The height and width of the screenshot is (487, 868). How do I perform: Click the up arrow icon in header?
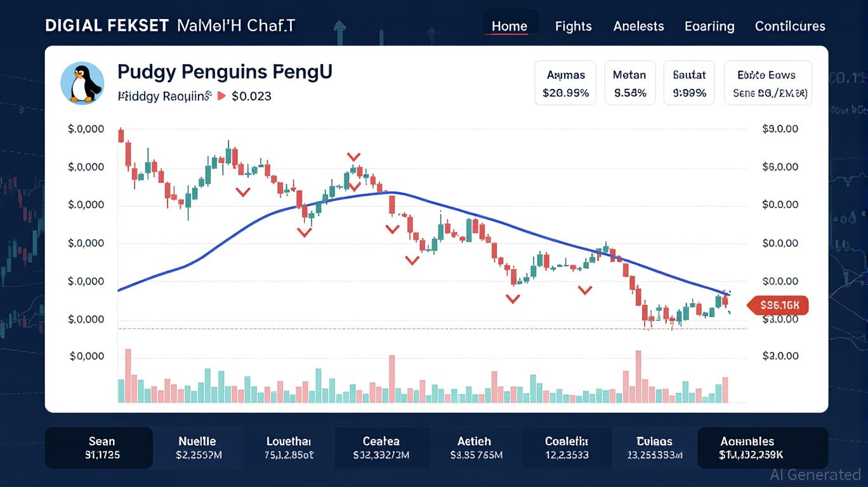point(340,27)
